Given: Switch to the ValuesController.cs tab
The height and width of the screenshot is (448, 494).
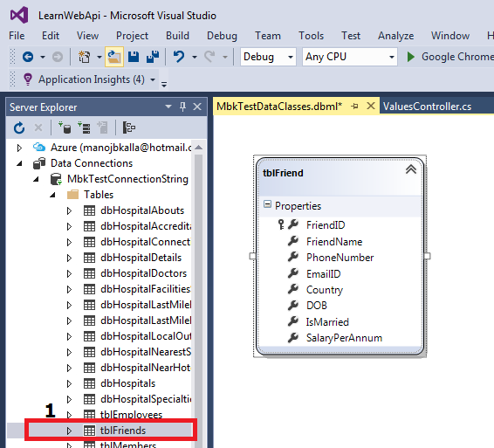Looking at the screenshot, I should (427, 107).
